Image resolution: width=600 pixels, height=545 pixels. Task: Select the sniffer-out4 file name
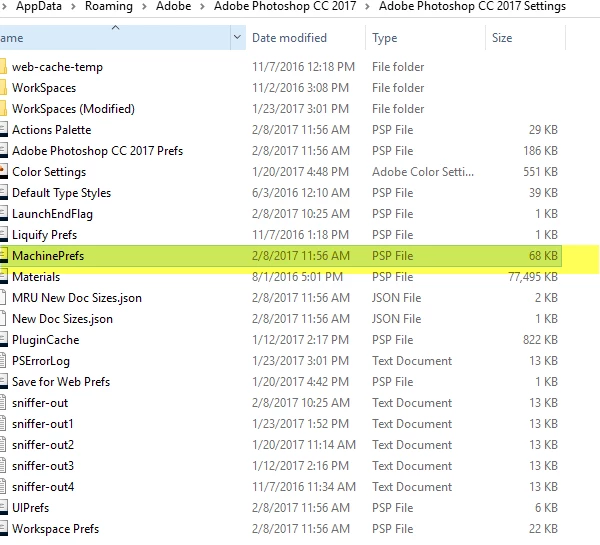coord(43,486)
